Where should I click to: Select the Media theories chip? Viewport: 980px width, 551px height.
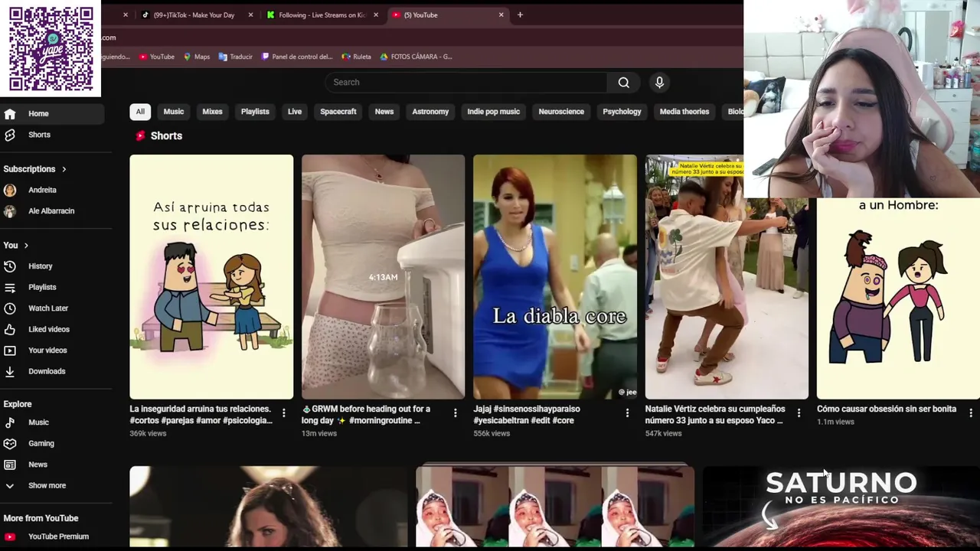(684, 112)
